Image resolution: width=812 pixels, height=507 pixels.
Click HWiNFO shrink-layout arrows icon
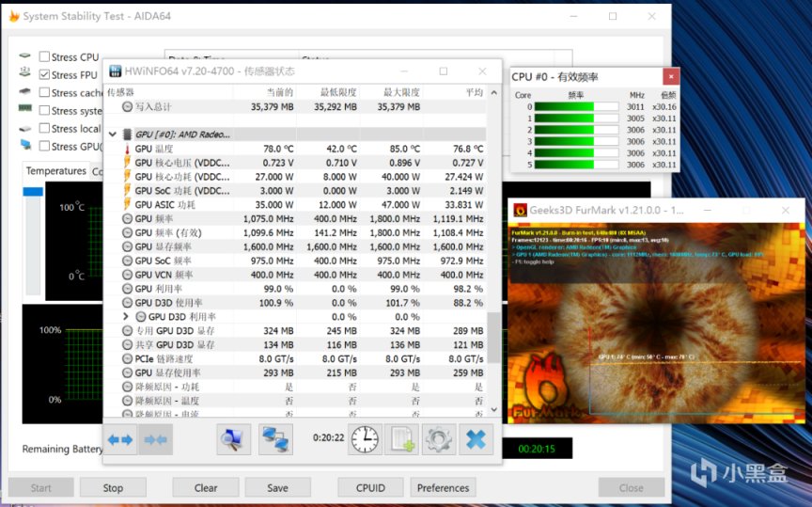coord(155,439)
